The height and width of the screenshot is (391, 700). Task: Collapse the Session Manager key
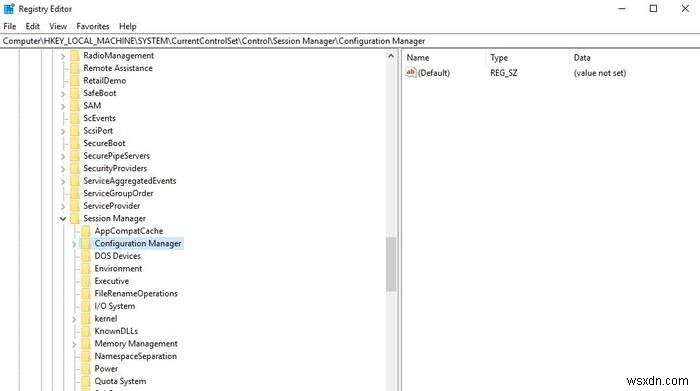[63, 218]
